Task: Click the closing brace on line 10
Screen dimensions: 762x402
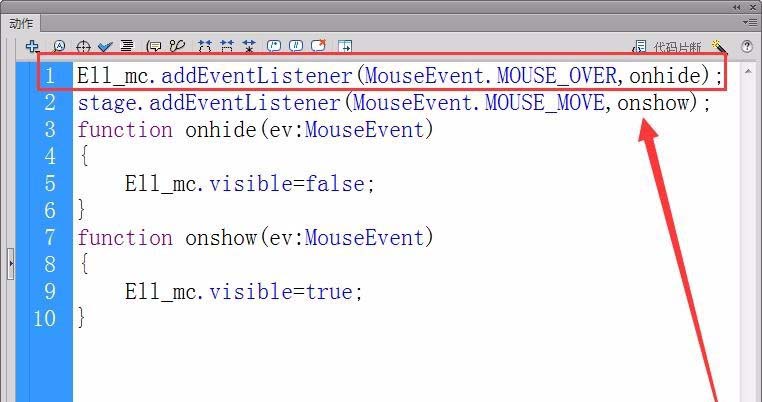Action: coord(82,318)
